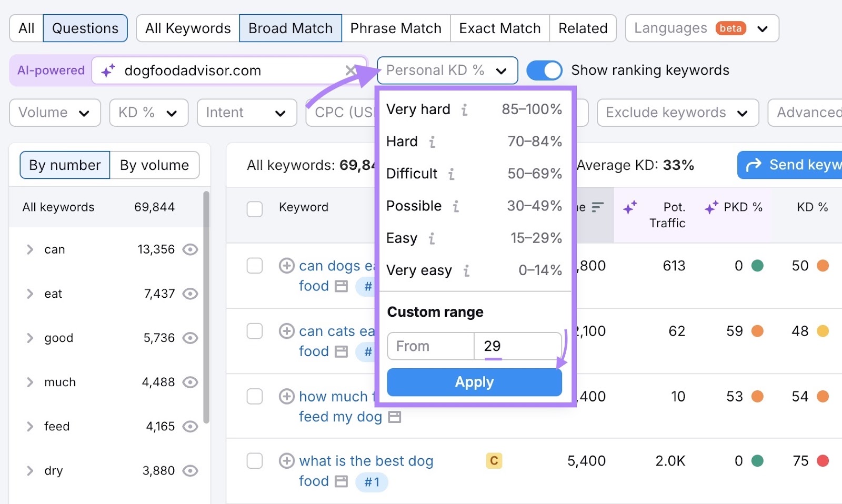Check the 'how much' row checkbox
Screen dimensions: 842x504
pyautogui.click(x=255, y=396)
